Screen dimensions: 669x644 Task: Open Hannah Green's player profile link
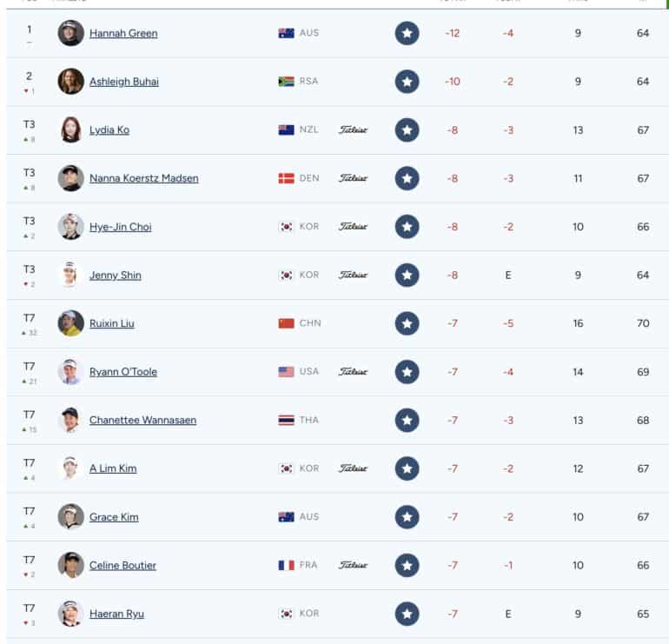coord(123,33)
